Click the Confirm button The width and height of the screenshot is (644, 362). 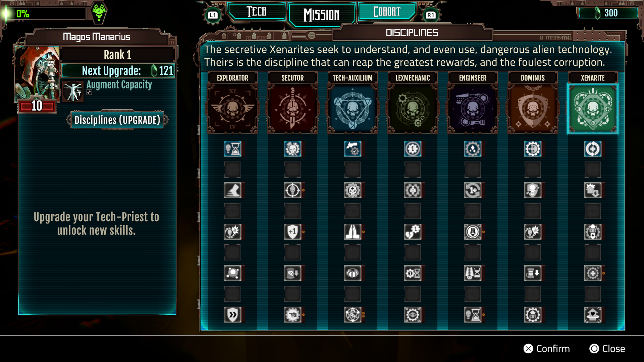click(547, 349)
